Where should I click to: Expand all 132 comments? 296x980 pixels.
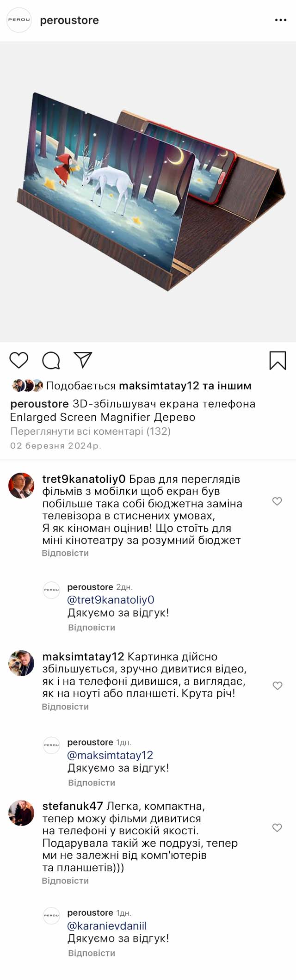point(91,431)
